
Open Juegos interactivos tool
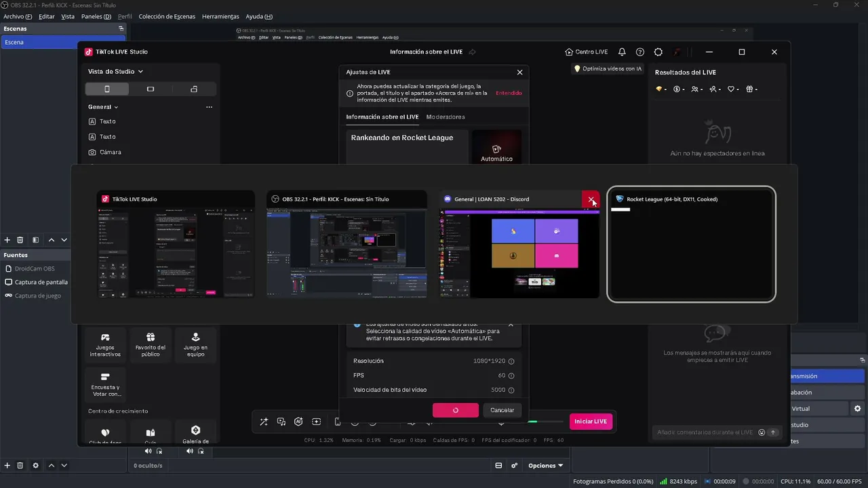[105, 346]
